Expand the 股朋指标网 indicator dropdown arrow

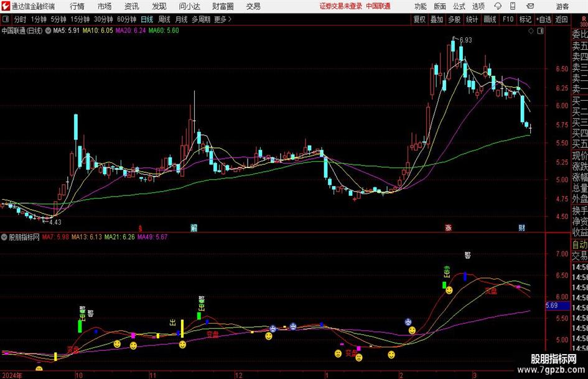tap(4, 237)
